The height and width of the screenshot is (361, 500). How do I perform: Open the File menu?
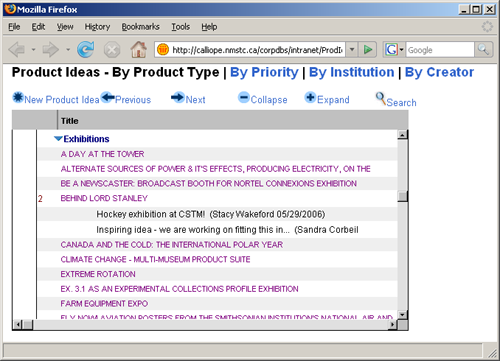(14, 27)
